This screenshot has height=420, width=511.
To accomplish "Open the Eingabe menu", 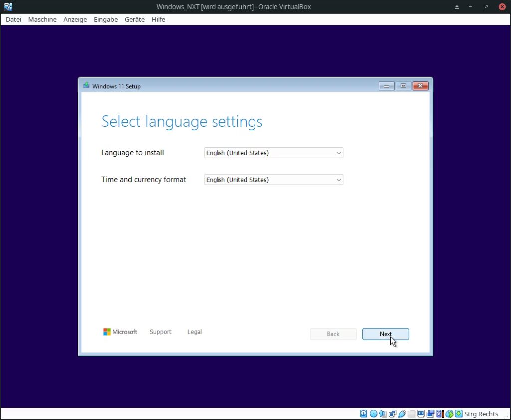I will click(106, 19).
